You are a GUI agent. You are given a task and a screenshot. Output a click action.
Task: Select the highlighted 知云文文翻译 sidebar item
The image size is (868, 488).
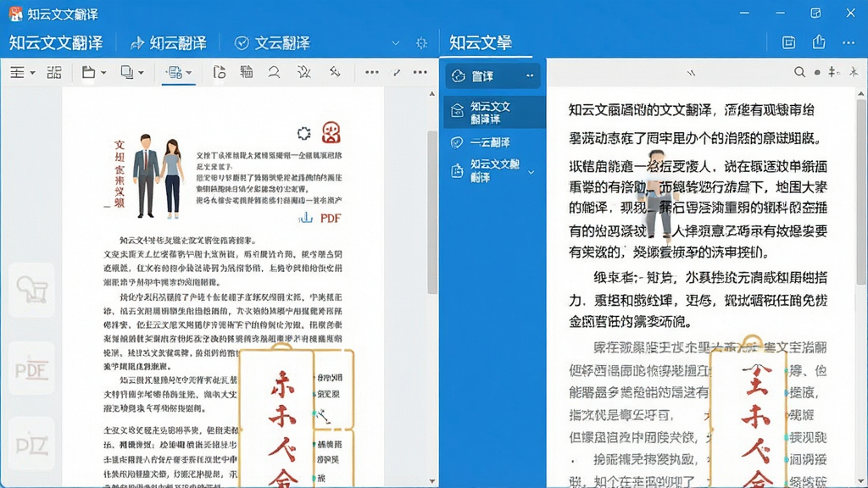tap(494, 112)
